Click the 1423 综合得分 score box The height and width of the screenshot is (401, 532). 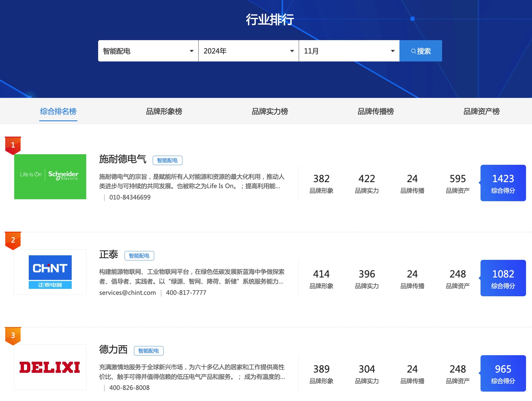[503, 183]
